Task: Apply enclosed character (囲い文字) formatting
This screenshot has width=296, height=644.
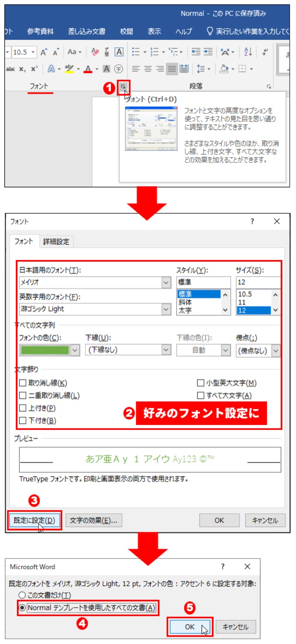Action: (x=118, y=69)
